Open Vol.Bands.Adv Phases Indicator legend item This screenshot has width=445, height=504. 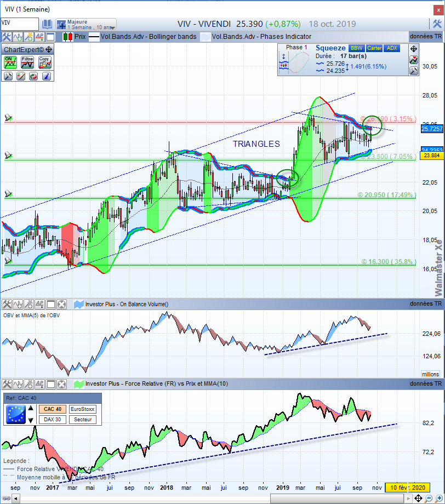point(256,37)
